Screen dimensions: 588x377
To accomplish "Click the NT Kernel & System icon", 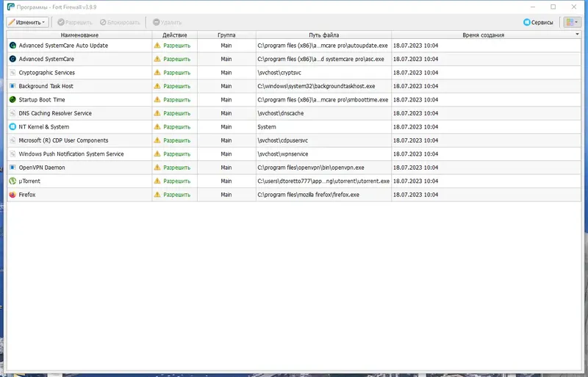I will coord(12,127).
